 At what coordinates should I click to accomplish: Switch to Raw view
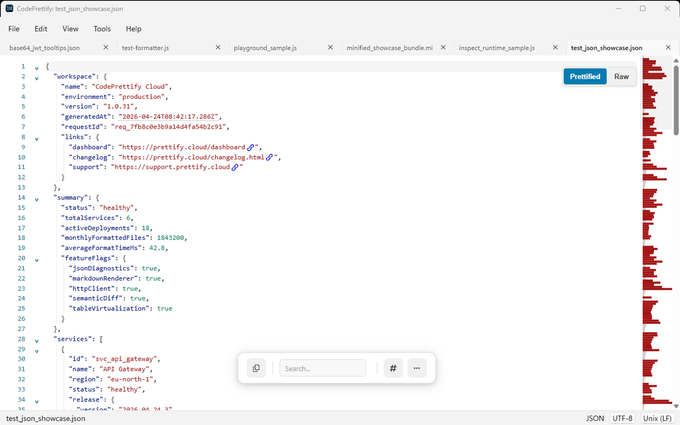point(621,76)
